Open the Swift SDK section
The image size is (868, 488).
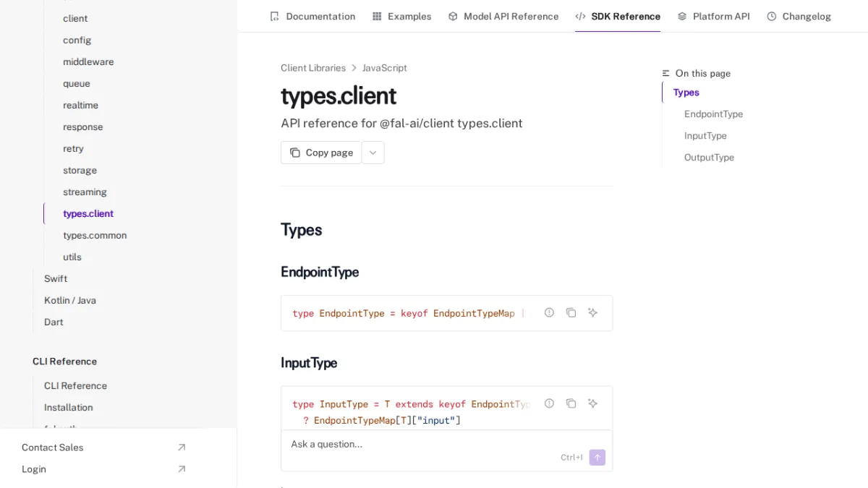click(x=56, y=279)
